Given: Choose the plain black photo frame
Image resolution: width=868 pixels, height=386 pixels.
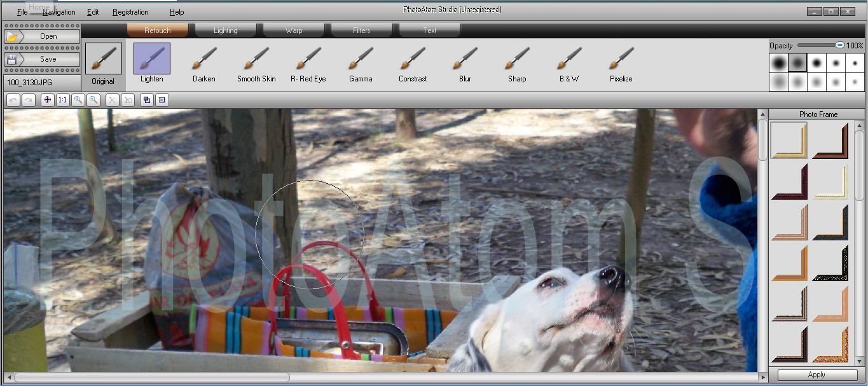Looking at the screenshot, I should (x=830, y=222).
